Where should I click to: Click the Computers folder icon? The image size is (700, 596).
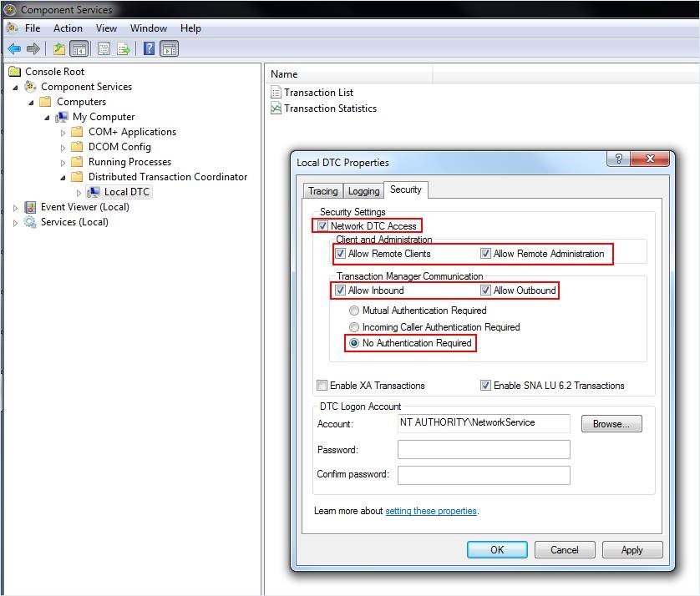point(45,102)
